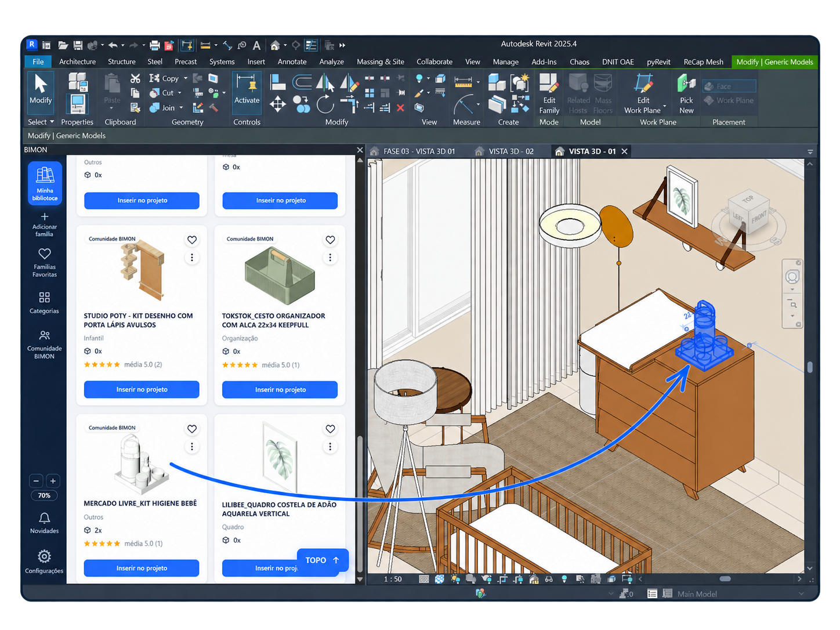
Task: Click the TOKSTOK green basket thumbnail
Action: click(x=280, y=276)
